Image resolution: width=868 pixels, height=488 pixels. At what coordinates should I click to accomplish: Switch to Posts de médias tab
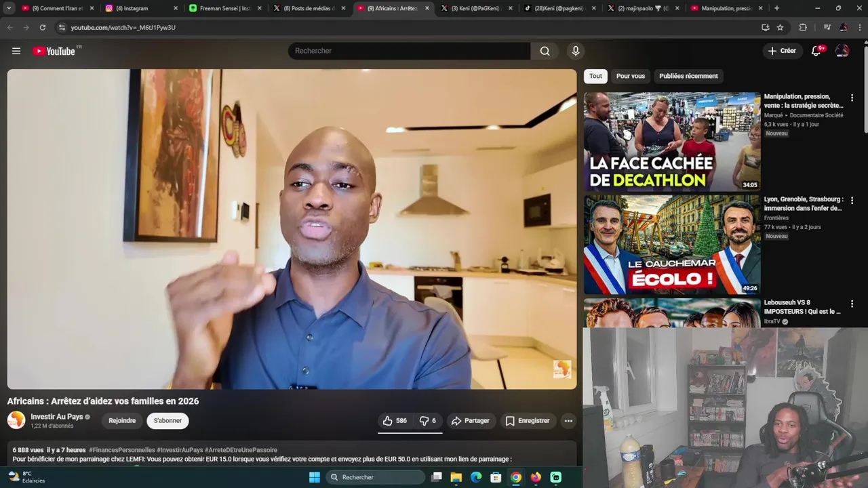point(309,8)
